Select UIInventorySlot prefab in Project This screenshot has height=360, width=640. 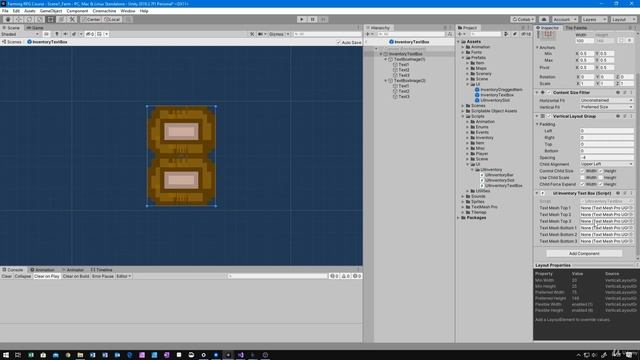(x=492, y=100)
